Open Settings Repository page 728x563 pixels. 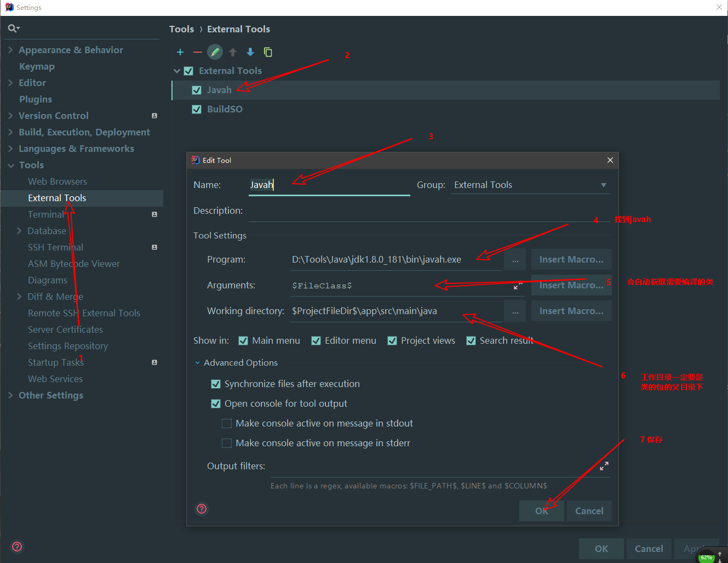(x=68, y=346)
